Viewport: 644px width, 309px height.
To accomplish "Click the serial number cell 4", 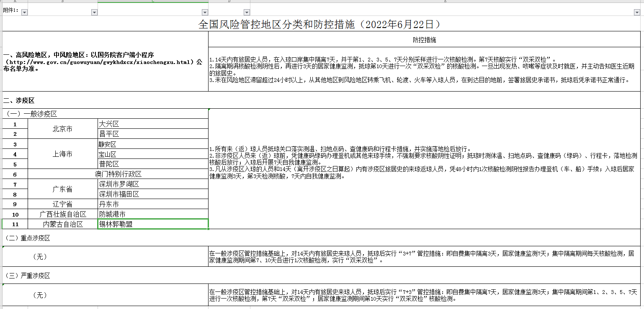I will (x=15, y=154).
